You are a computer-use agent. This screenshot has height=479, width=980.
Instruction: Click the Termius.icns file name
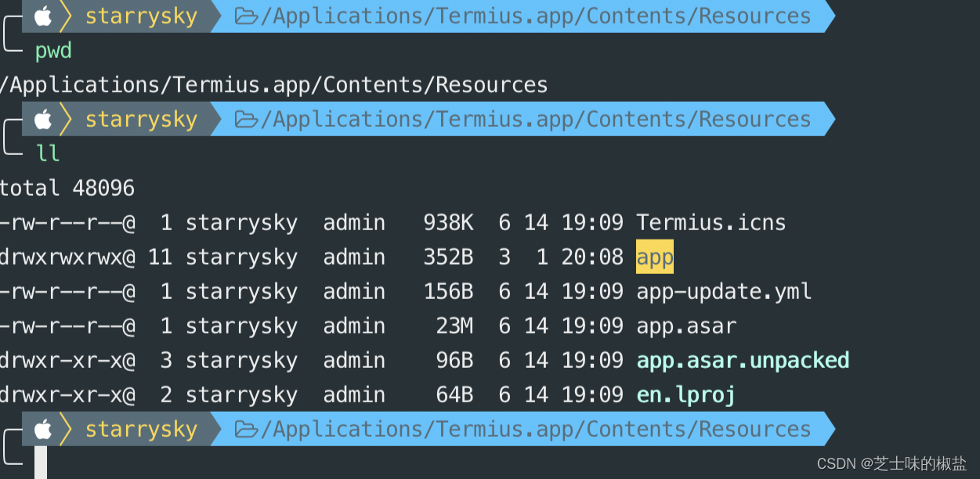pyautogui.click(x=711, y=223)
